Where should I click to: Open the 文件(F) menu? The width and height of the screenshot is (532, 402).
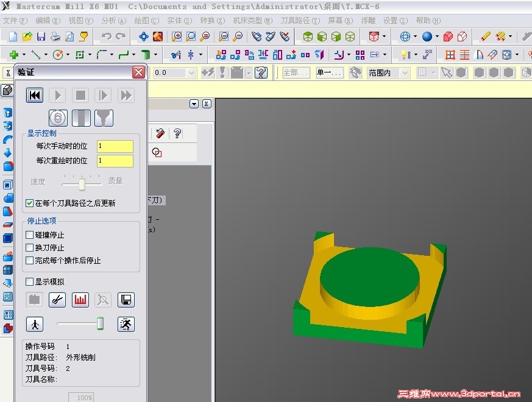(x=15, y=21)
